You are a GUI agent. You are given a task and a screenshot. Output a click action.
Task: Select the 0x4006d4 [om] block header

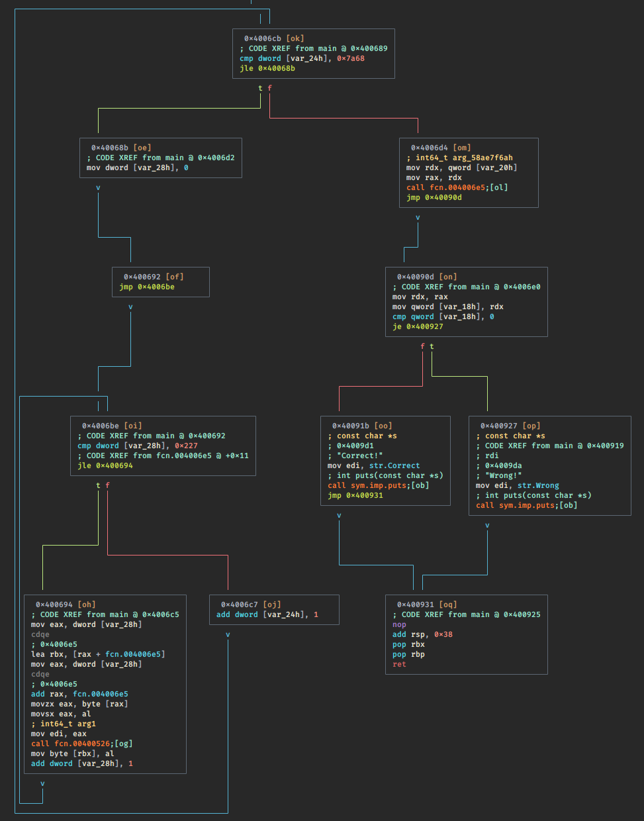click(x=441, y=148)
